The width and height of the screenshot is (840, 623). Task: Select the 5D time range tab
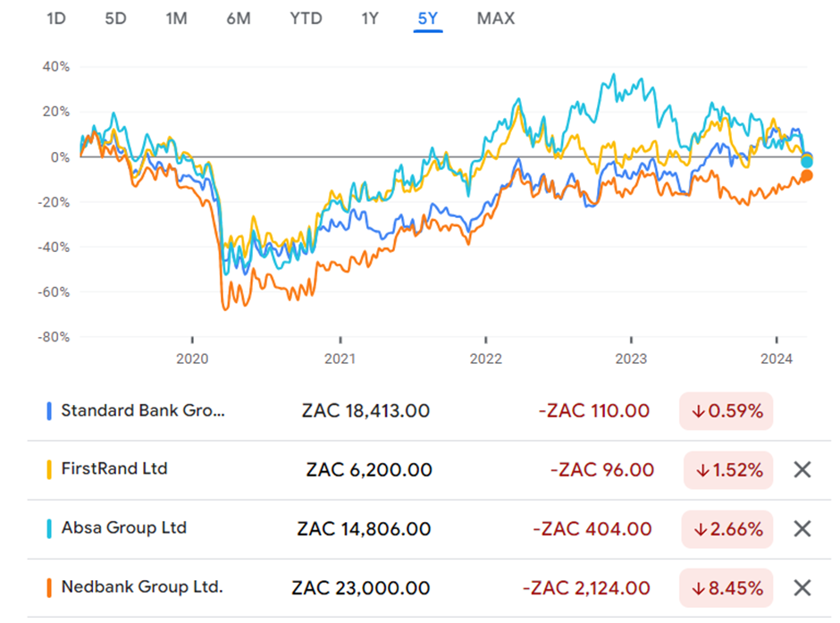point(116,18)
